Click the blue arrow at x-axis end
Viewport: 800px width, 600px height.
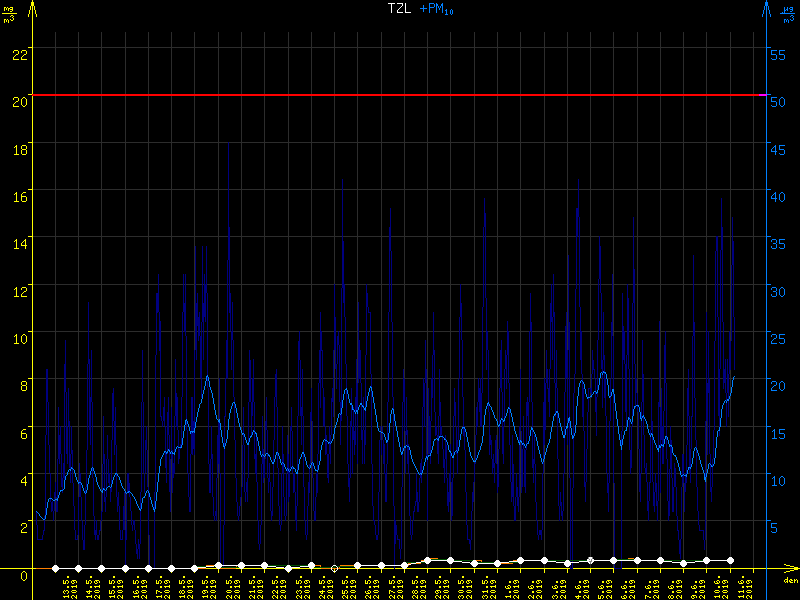coord(788,569)
